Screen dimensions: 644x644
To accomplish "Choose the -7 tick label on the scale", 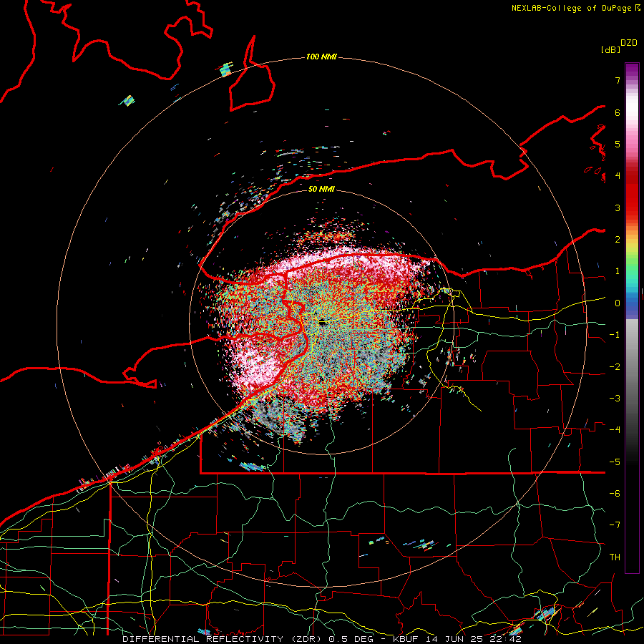I will click(x=615, y=525).
